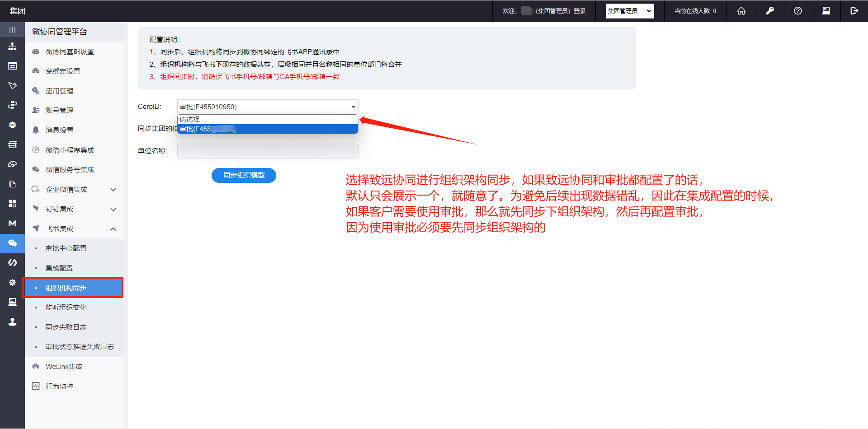The image size is (868, 429).
Task: Open the key (password) icon in top bar
Action: pos(770,11)
